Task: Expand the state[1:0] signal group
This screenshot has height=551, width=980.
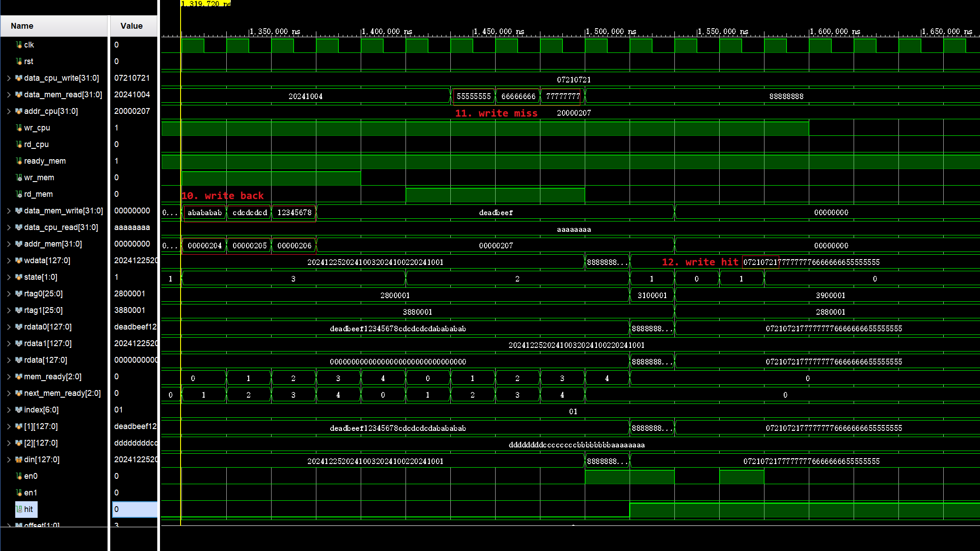Action: pos(9,277)
